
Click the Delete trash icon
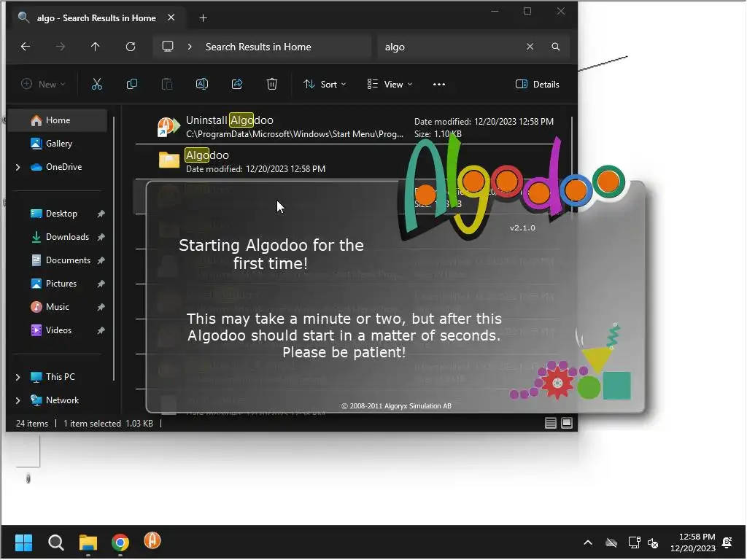pyautogui.click(x=271, y=85)
